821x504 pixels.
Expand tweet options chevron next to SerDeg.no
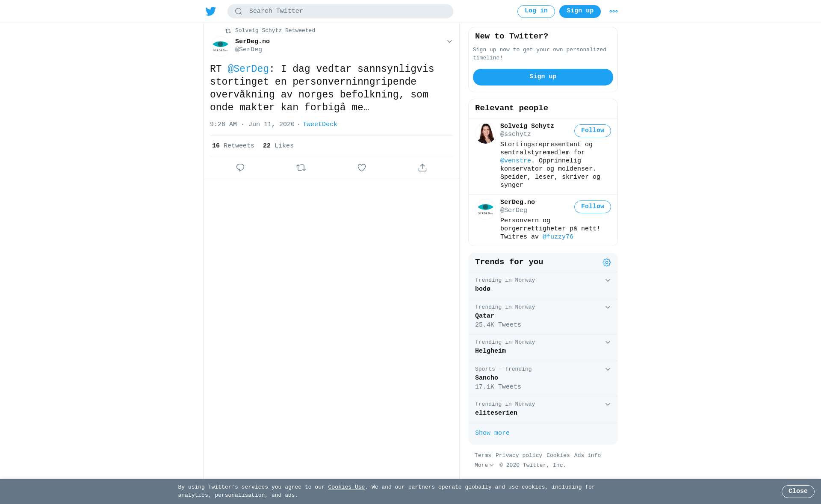coord(449,41)
